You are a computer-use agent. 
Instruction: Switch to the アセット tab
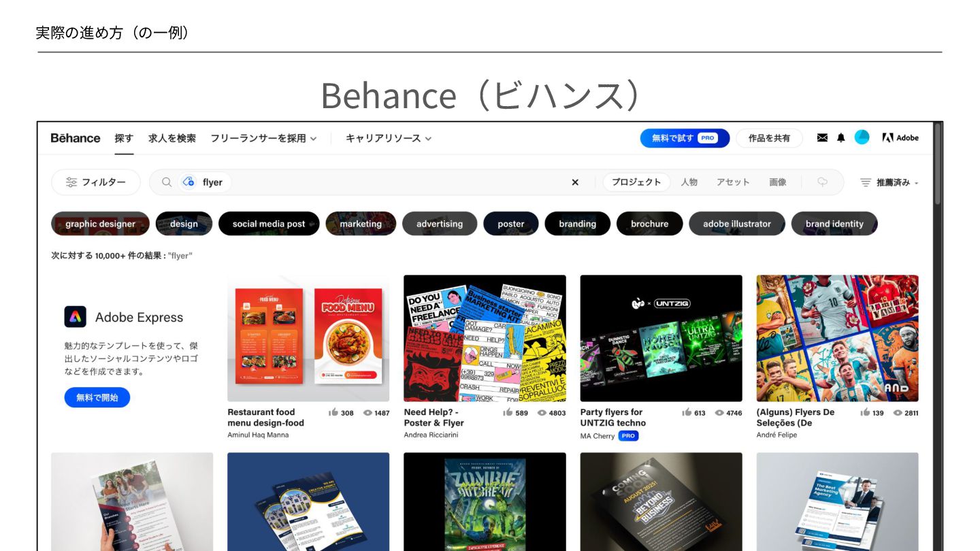[733, 182]
